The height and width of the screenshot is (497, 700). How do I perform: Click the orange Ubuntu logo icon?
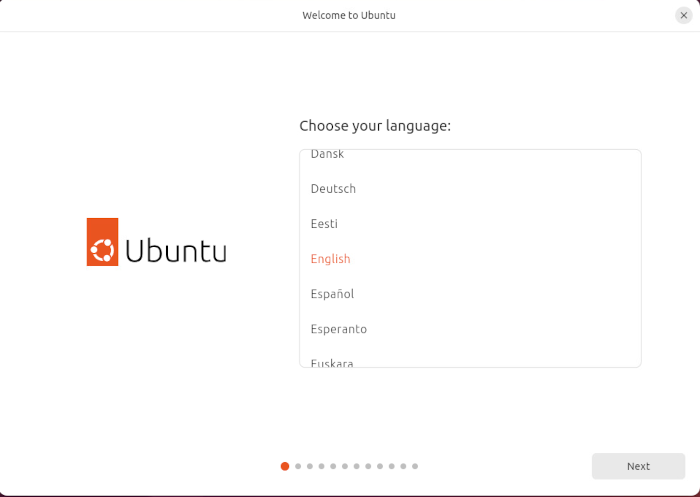102,242
